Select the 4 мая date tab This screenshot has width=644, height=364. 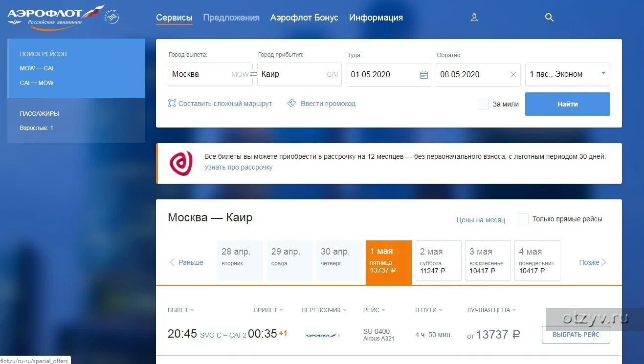coord(537,260)
